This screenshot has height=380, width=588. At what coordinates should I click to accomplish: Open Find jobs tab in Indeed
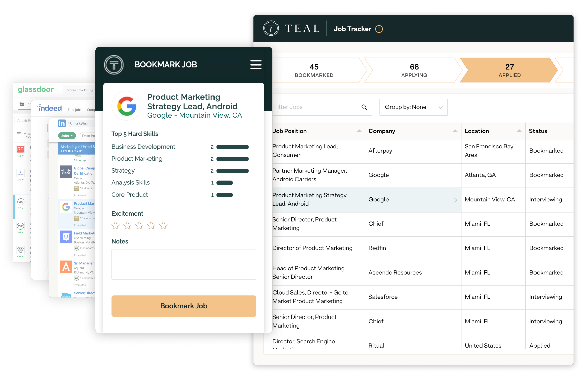tap(75, 110)
